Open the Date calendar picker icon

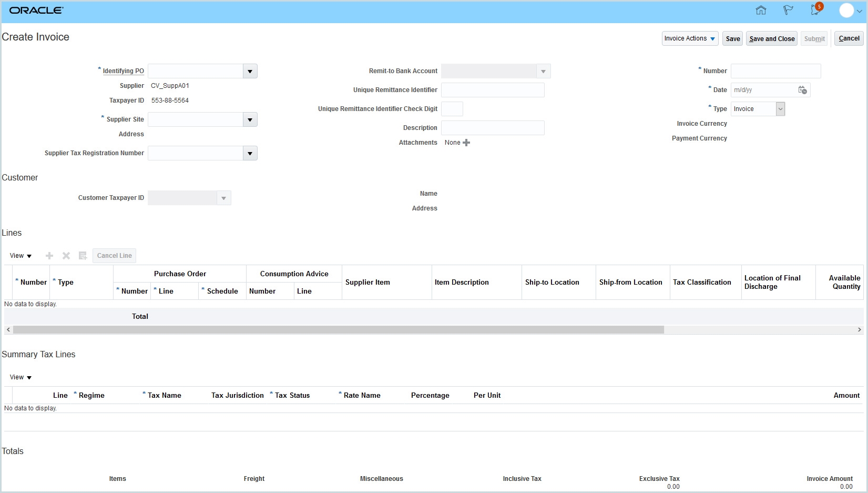(x=802, y=90)
